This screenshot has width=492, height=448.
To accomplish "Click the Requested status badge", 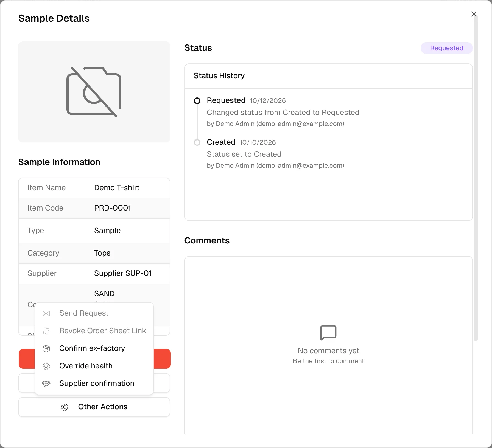I will (446, 48).
